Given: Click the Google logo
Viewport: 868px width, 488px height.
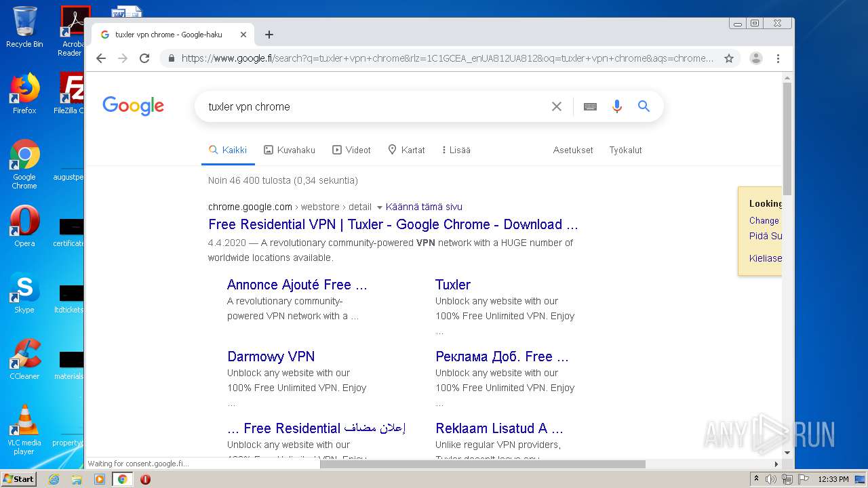Looking at the screenshot, I should point(134,106).
